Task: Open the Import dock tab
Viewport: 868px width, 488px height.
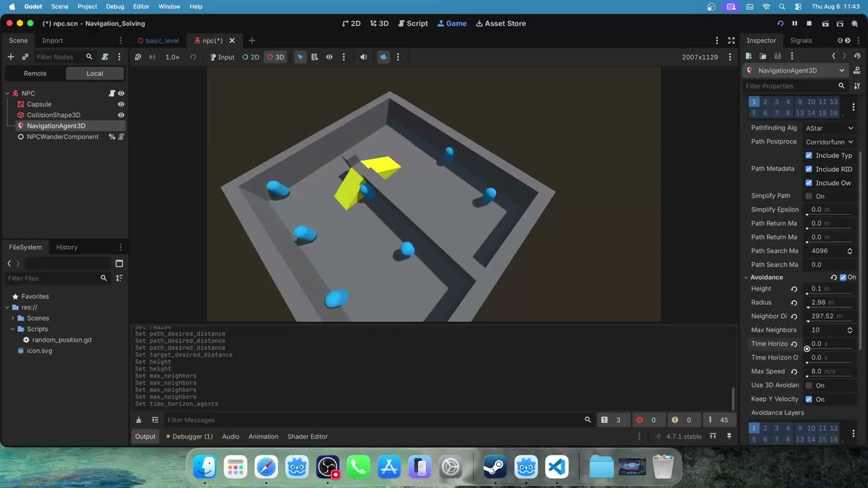Action: pos(52,41)
